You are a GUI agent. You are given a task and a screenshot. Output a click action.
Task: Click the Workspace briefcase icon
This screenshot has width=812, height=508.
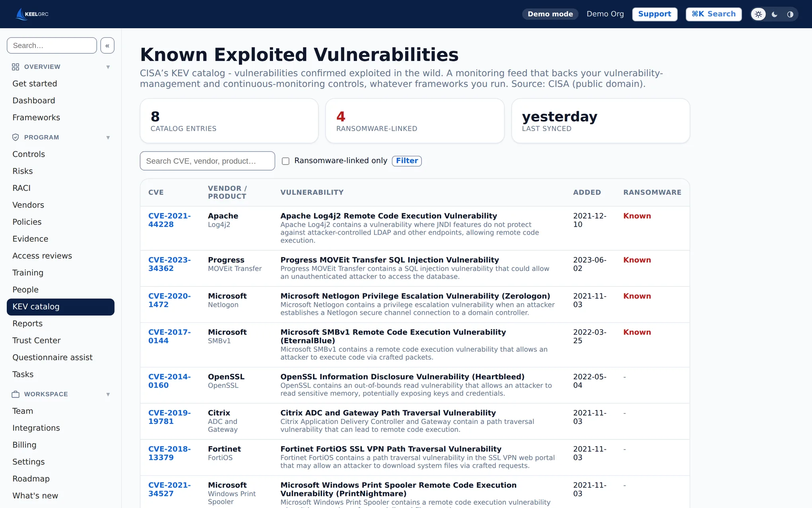pos(16,394)
